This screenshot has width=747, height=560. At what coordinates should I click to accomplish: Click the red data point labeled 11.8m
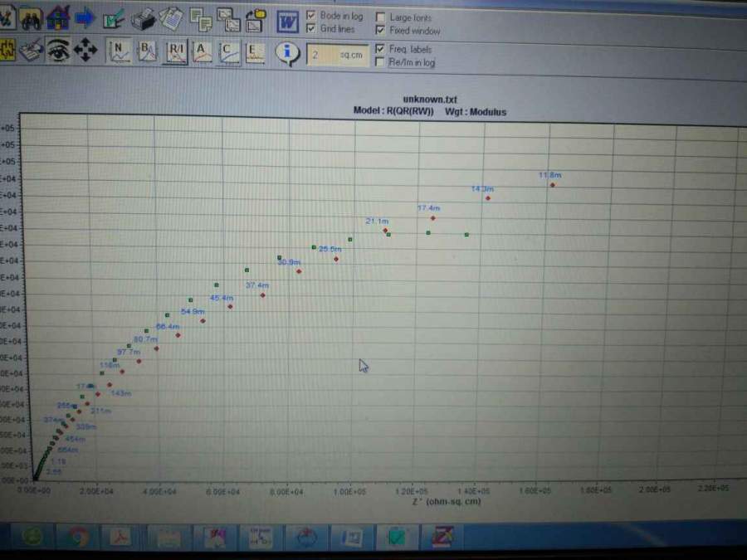click(553, 185)
